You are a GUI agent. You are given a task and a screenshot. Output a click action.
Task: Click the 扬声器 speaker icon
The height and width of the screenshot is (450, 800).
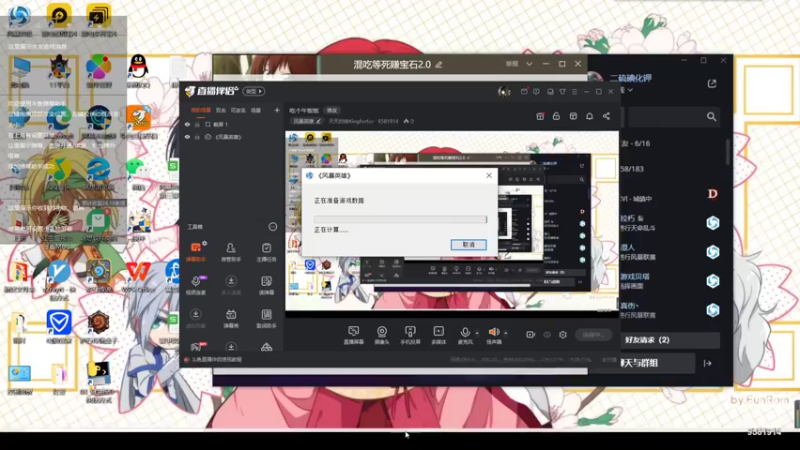tap(494, 333)
